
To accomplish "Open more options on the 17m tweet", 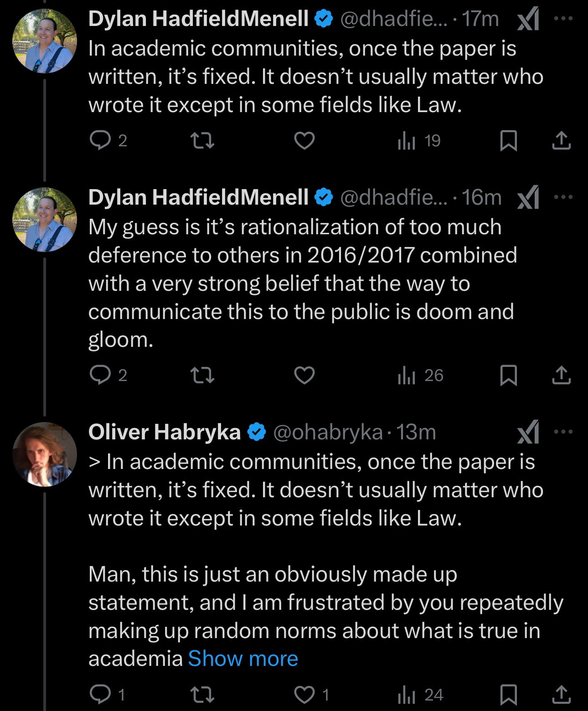I will tap(563, 19).
